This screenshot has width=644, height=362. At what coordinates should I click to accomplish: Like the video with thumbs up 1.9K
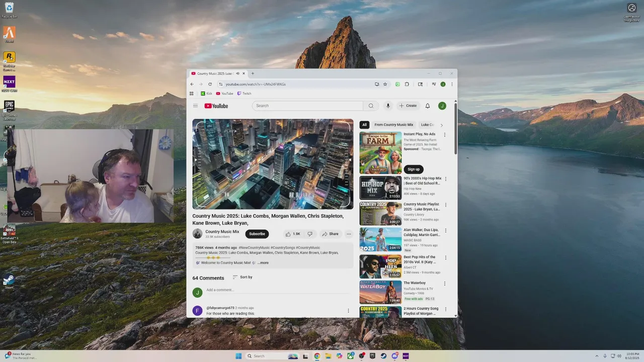(x=293, y=234)
